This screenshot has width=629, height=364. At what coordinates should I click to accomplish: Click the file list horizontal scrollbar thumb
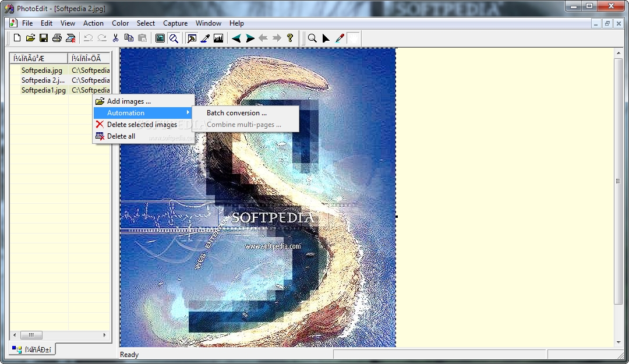(x=31, y=335)
